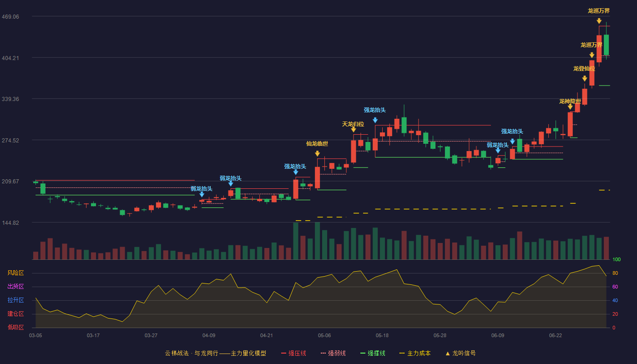The image size is (637, 364).
Task: Click the 05-06 date label
Action: pos(324,335)
